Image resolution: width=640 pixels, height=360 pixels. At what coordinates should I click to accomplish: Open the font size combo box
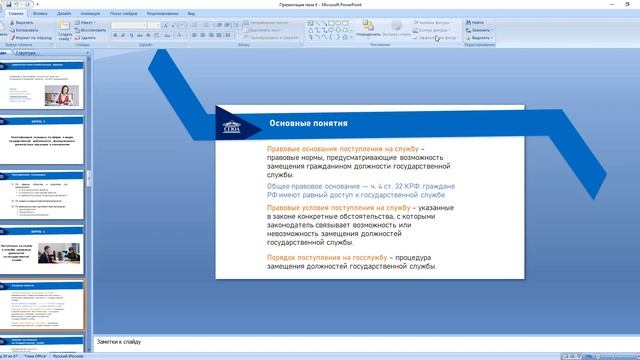[x=154, y=25]
